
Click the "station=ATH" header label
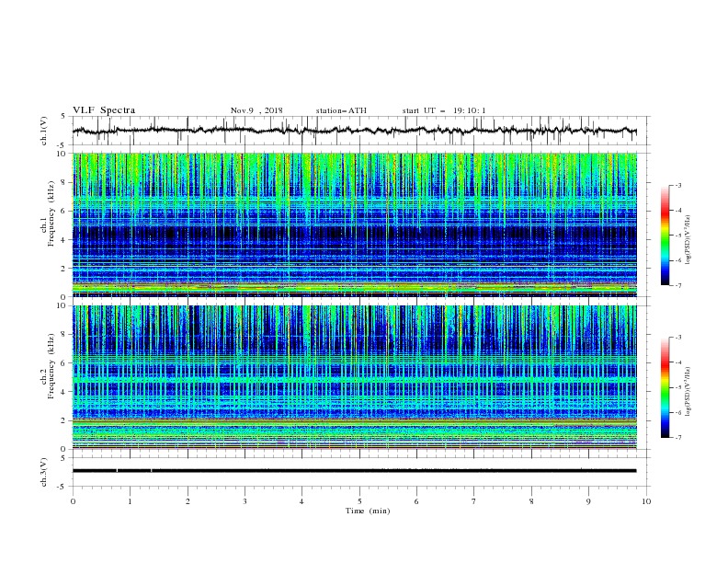click(x=341, y=110)
